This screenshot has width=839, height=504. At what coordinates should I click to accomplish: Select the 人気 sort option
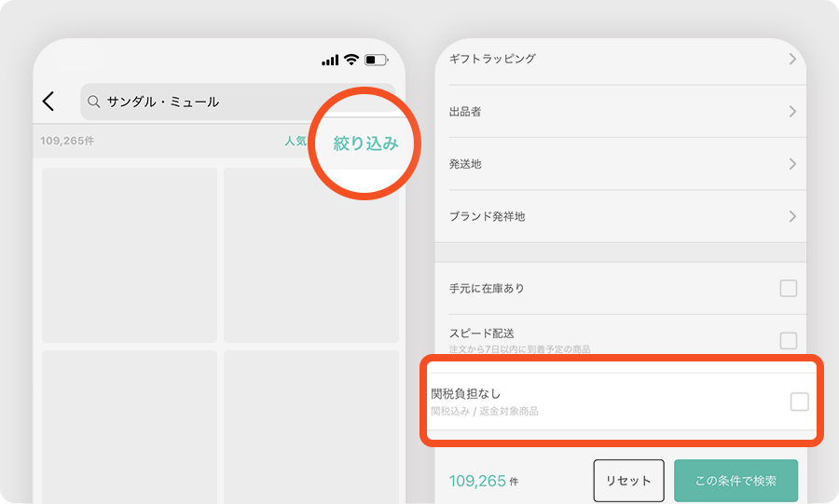tap(296, 141)
